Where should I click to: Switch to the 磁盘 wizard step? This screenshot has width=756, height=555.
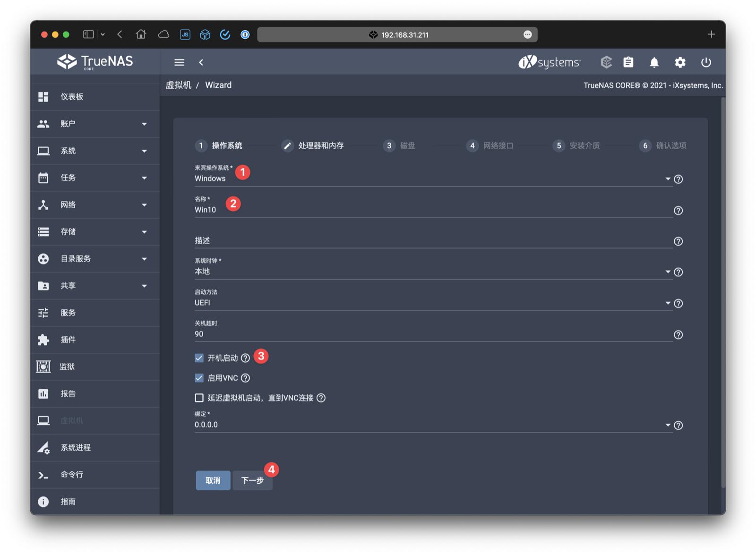click(399, 146)
